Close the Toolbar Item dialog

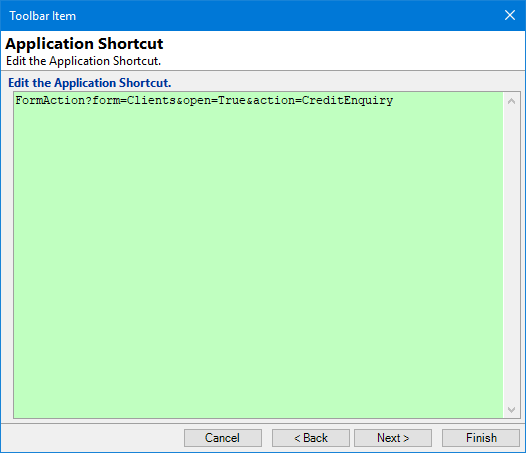point(510,15)
